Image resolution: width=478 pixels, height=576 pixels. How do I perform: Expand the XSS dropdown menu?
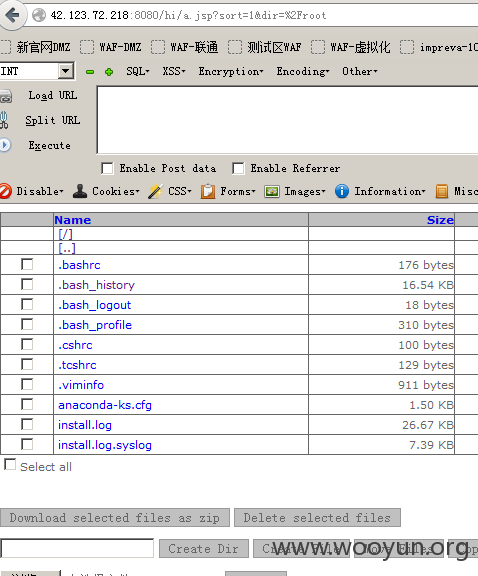coord(174,71)
